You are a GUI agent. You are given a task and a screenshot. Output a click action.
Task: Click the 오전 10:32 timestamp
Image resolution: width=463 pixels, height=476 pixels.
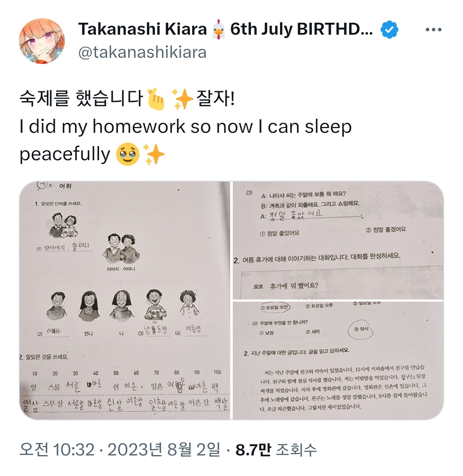click(x=57, y=449)
